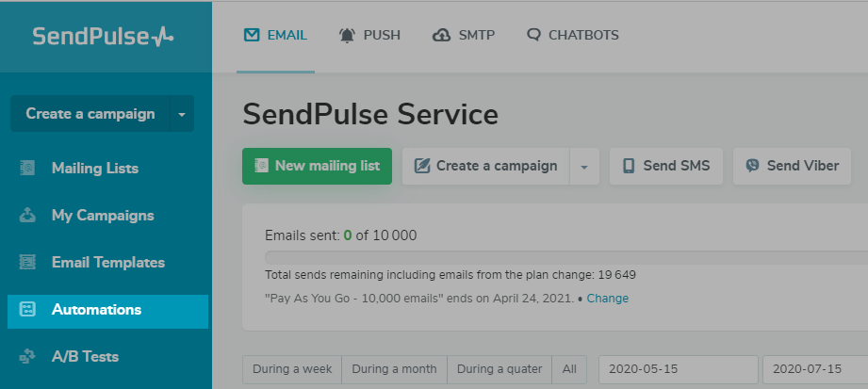The image size is (868, 389).
Task: Open the Change plan link
Action: pyautogui.click(x=607, y=299)
